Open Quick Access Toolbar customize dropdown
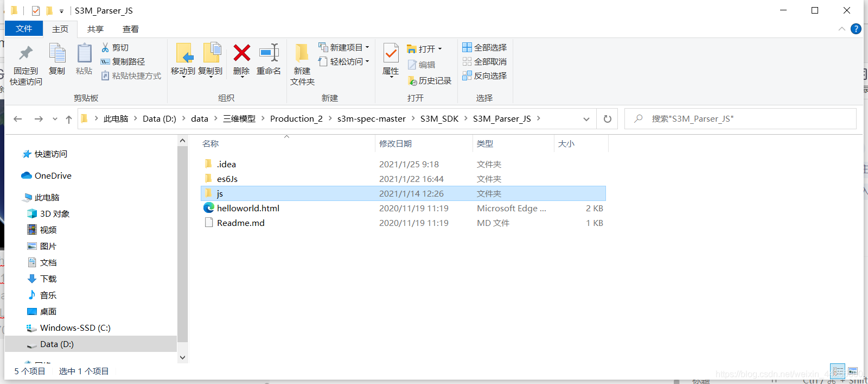 [61, 11]
